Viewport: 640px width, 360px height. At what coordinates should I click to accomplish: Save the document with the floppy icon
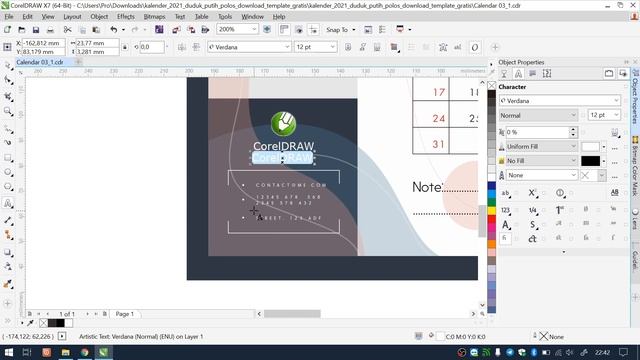(36, 29)
